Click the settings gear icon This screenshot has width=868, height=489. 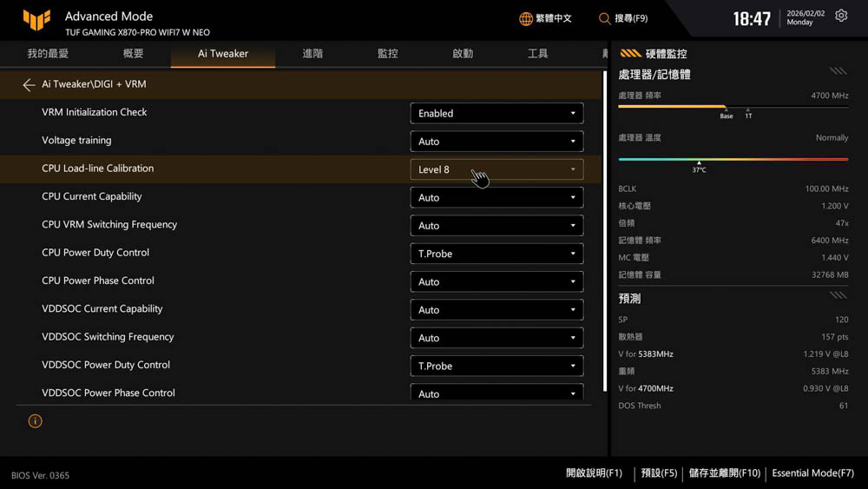pyautogui.click(x=841, y=17)
